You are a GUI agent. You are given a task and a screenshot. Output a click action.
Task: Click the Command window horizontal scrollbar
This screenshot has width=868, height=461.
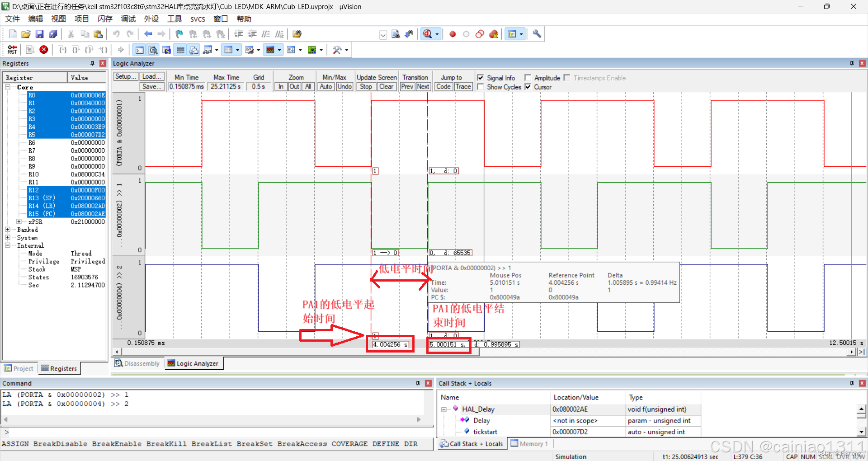[x=212, y=419]
